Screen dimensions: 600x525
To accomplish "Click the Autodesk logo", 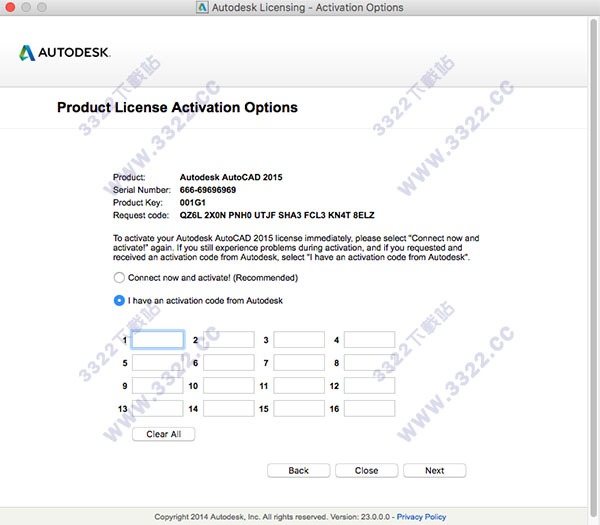I will (65, 52).
